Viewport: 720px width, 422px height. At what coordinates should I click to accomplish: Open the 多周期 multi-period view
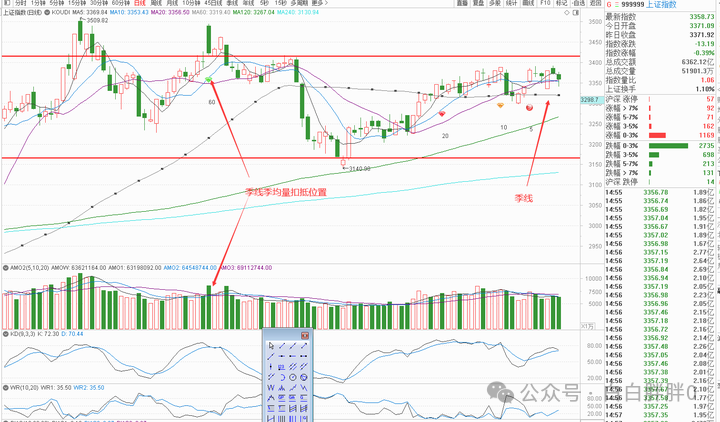coord(299,3)
